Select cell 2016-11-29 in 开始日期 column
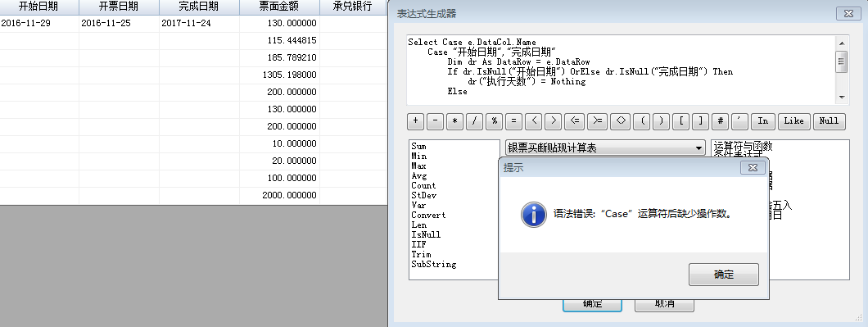Image resolution: width=868 pixels, height=327 pixels. pyautogui.click(x=39, y=23)
